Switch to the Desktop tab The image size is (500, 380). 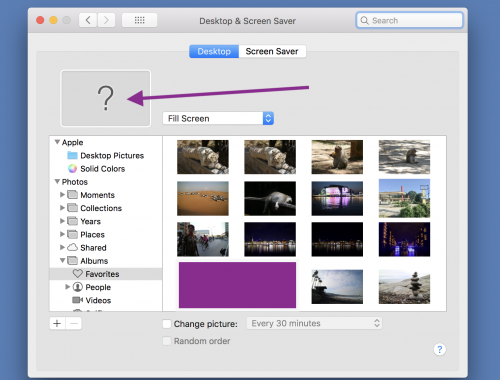point(214,51)
